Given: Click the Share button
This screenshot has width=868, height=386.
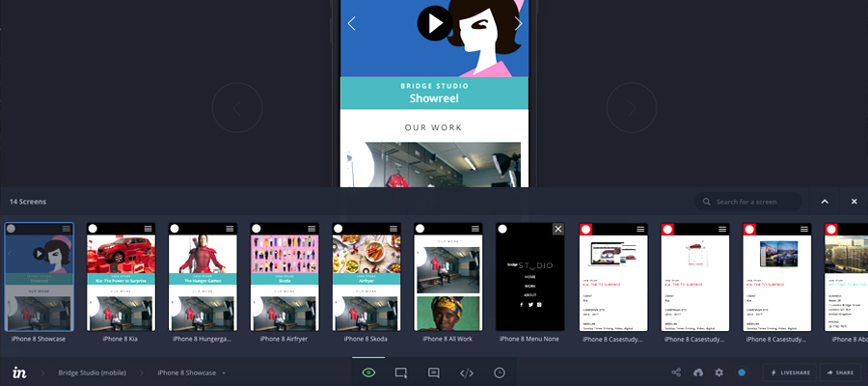Looking at the screenshot, I should coord(839,372).
